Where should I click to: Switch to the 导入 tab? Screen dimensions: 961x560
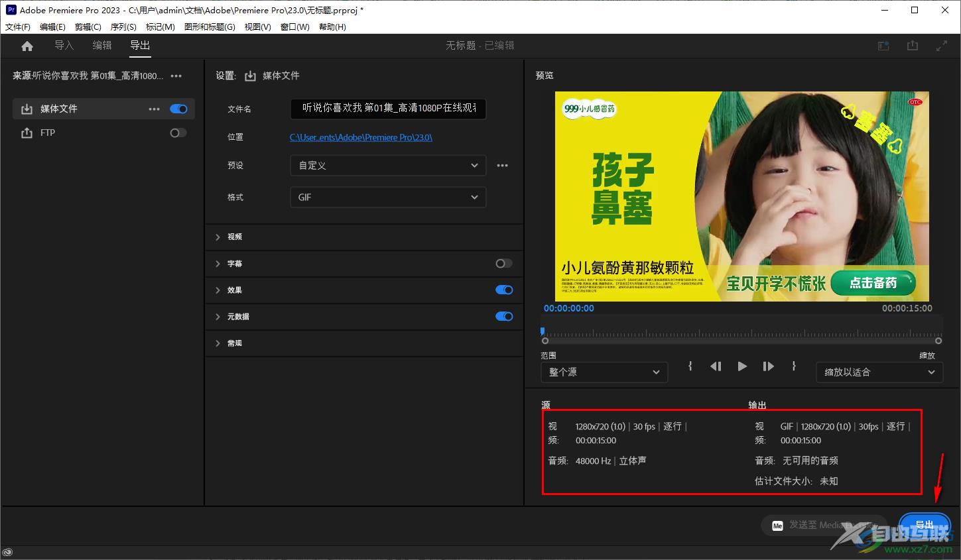pyautogui.click(x=64, y=45)
